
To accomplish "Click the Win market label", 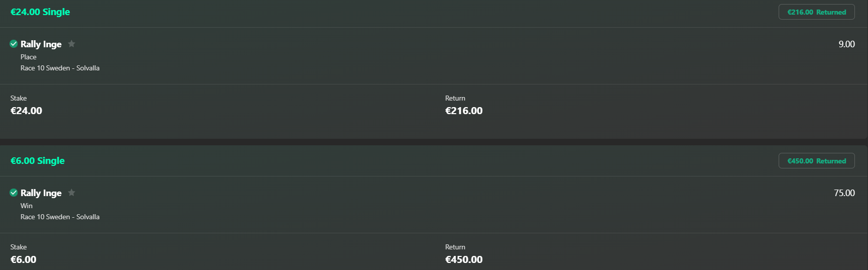I will pyautogui.click(x=27, y=206).
